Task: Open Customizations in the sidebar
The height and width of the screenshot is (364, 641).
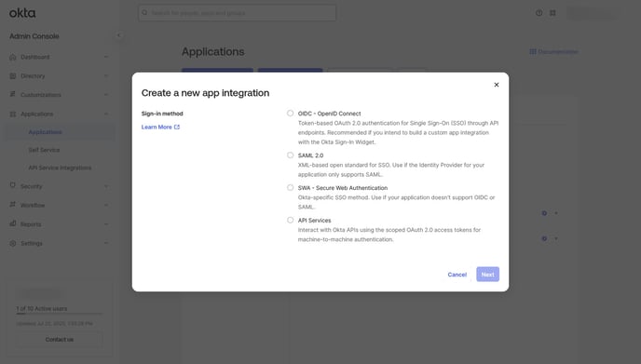Action: 40,95
